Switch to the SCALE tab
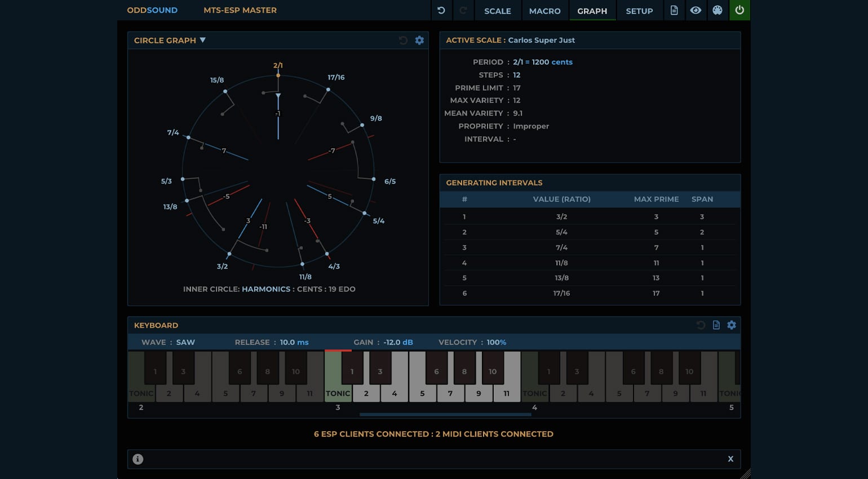The image size is (868, 479). 498,11
